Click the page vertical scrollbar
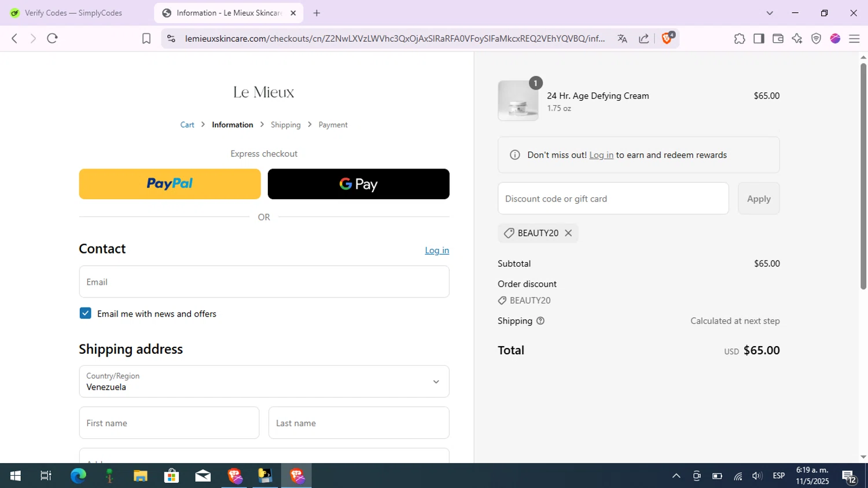The image size is (868, 488). tap(863, 177)
